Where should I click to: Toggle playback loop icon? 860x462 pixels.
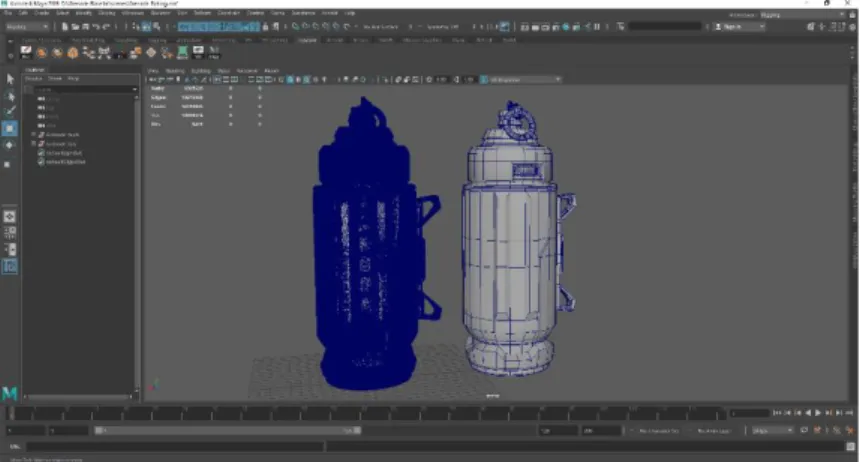804,431
